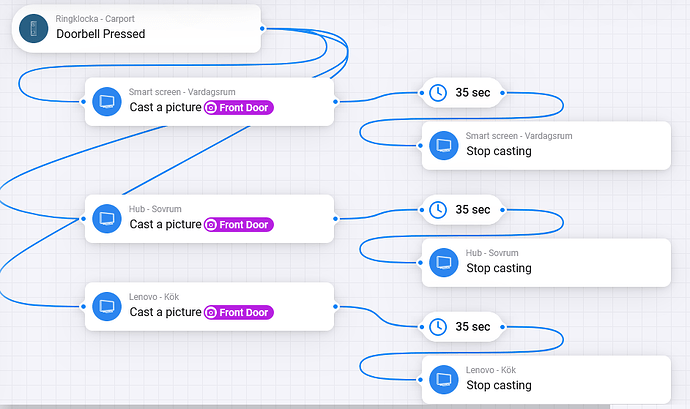690x409 pixels.
Task: Select the Front Door tag on Hub Sovrum card
Action: pos(240,225)
